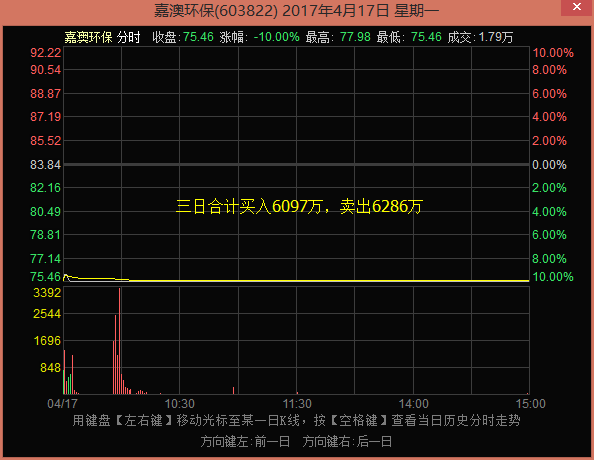Click the 10:30 time axis label
The width and height of the screenshot is (594, 460).
click(180, 404)
